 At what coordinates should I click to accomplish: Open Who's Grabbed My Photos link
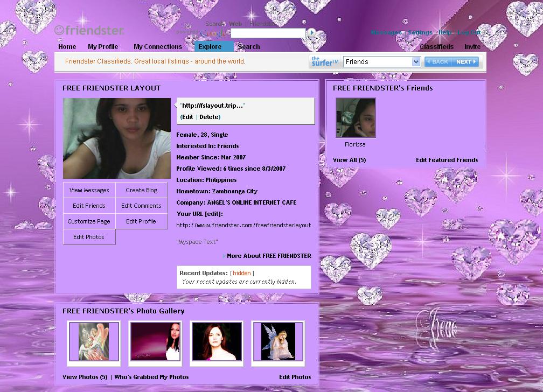[x=151, y=377]
